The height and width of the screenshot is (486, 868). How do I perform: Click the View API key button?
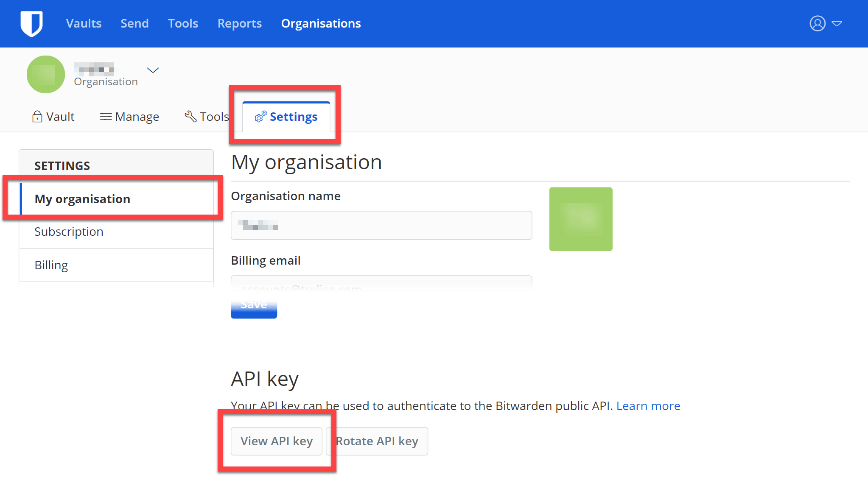pyautogui.click(x=277, y=441)
